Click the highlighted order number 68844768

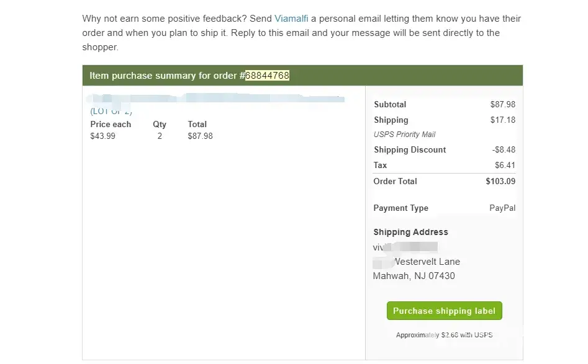click(x=267, y=76)
